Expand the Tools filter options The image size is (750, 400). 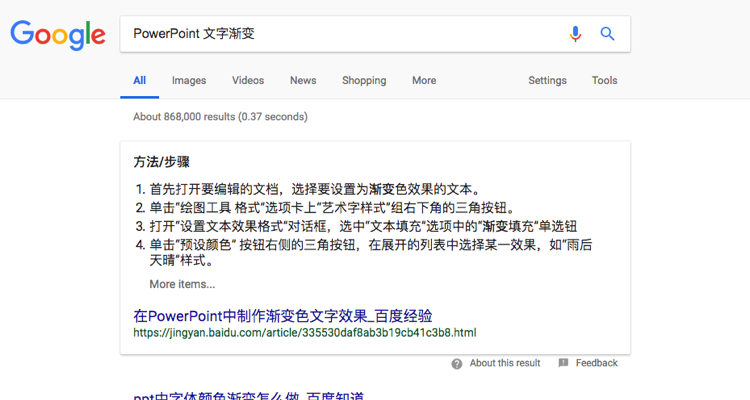tap(604, 81)
